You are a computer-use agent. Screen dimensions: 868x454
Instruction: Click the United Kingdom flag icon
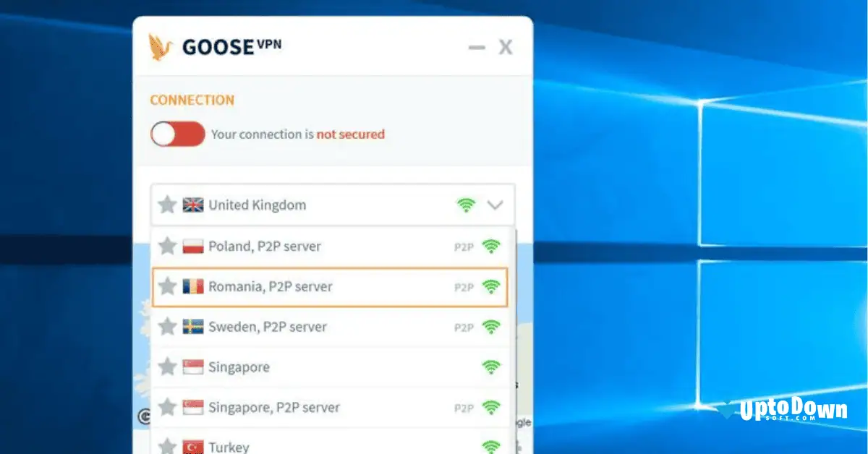point(192,205)
